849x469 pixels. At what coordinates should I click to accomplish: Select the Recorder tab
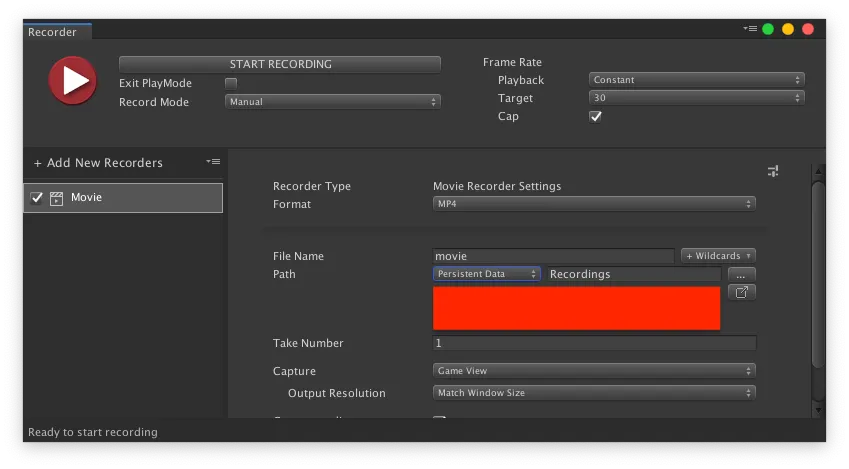(57, 31)
